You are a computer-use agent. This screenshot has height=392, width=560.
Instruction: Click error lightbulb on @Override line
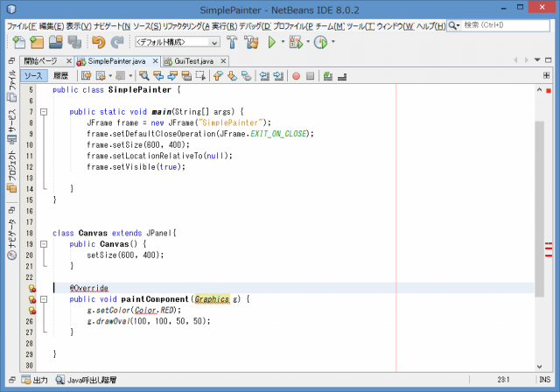click(x=32, y=289)
